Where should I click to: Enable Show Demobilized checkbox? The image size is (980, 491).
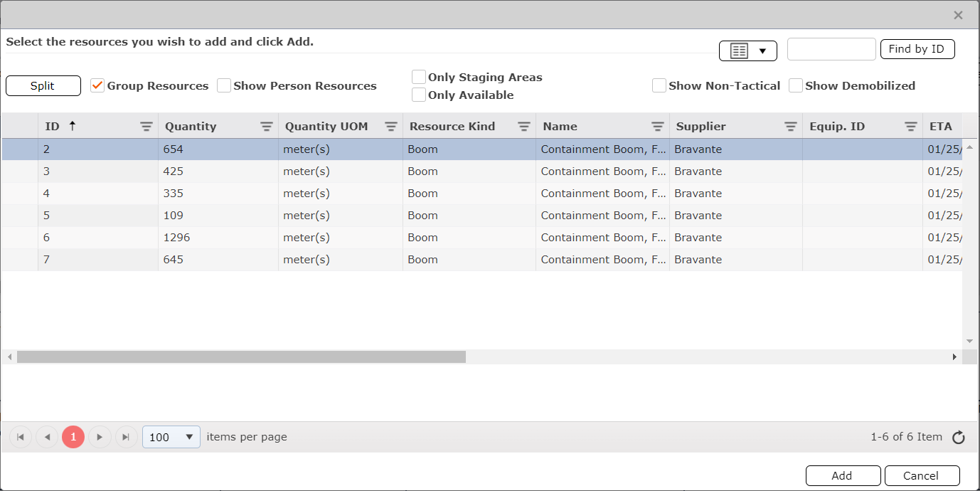point(796,85)
